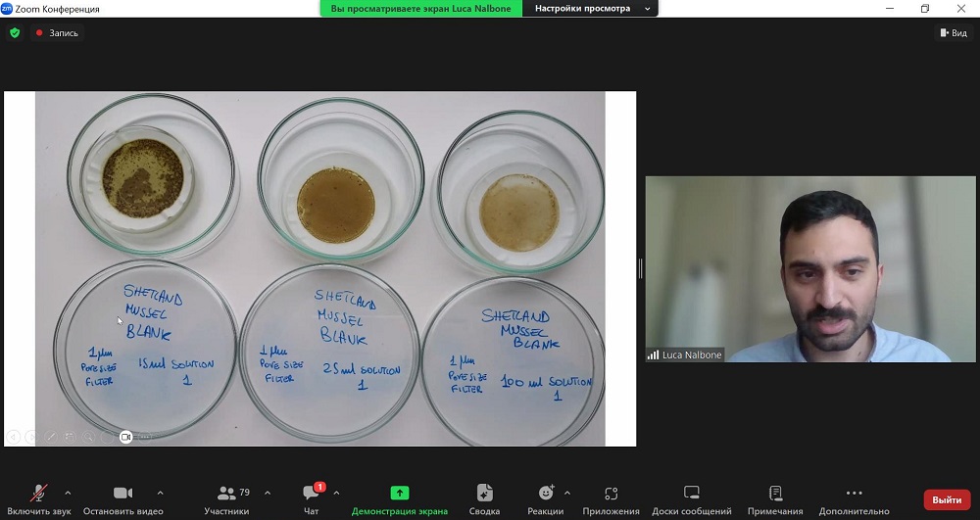This screenshot has height=520, width=980.
Task: Open the Вид layout menu
Action: pos(953,32)
